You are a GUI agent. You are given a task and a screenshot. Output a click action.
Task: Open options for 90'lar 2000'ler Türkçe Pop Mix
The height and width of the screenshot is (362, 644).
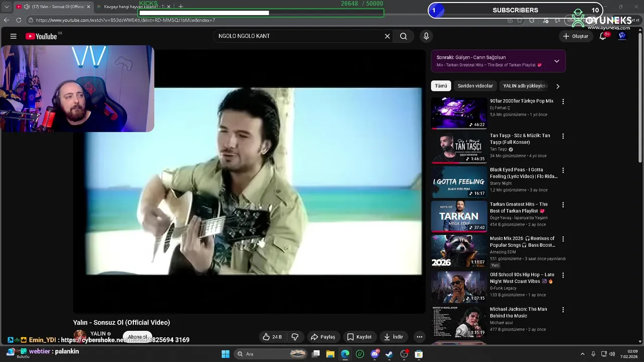pos(563,102)
